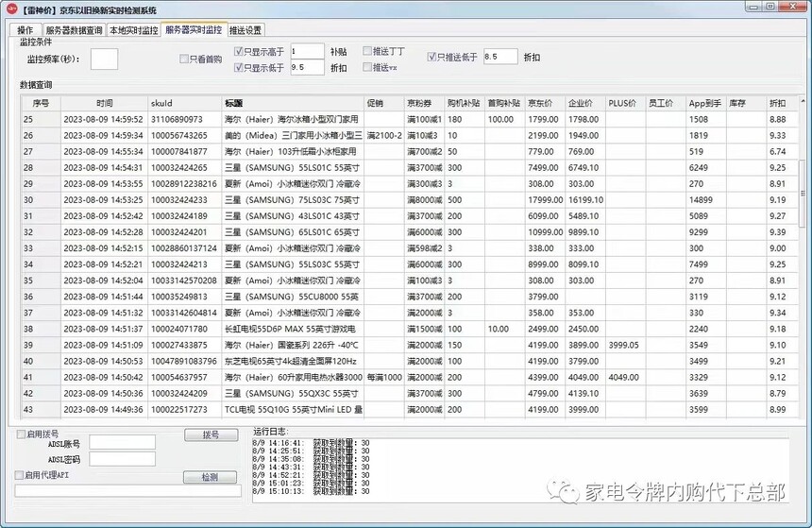Viewport: 812px width, 528px height.
Task: Click the 检测 button
Action: pos(210,477)
